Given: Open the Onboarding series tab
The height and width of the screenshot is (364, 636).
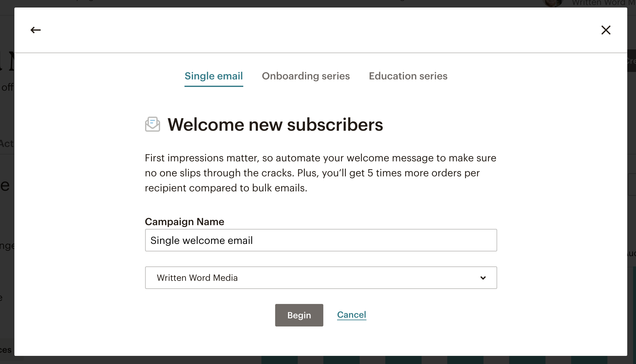Looking at the screenshot, I should 306,76.
